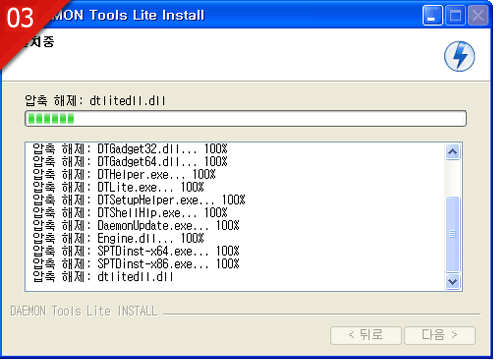The width and height of the screenshot is (503, 361).
Task: Close the installer window
Action: pyautogui.click(x=478, y=16)
